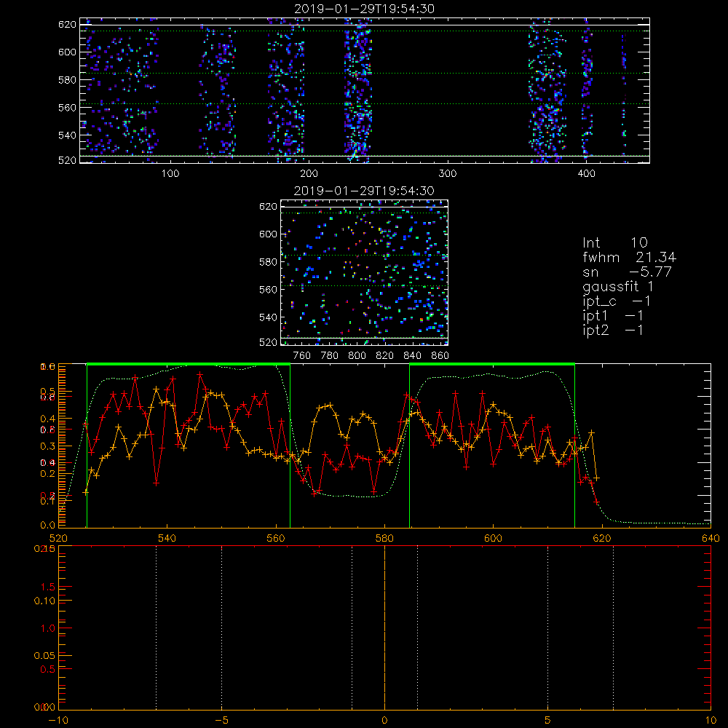Image resolution: width=728 pixels, height=728 pixels.
Task: Click the 300 x-axis label of top image
Action: 448,174
